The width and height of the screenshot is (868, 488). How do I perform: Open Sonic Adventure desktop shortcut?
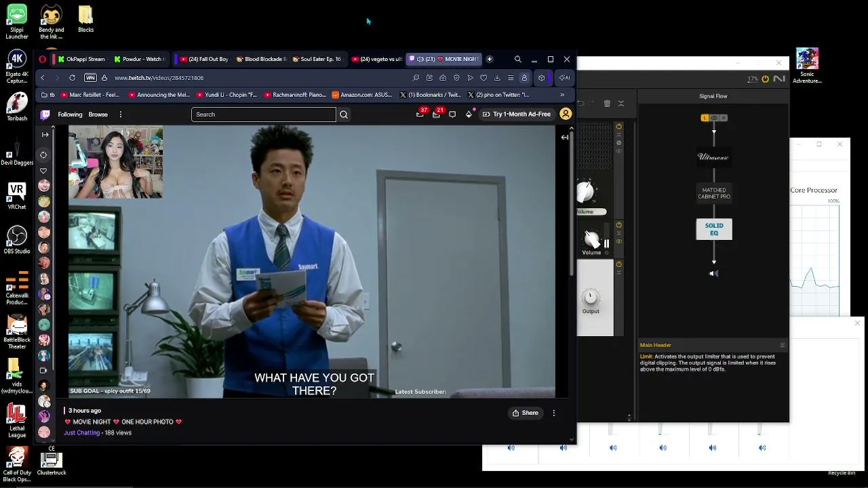(807, 66)
